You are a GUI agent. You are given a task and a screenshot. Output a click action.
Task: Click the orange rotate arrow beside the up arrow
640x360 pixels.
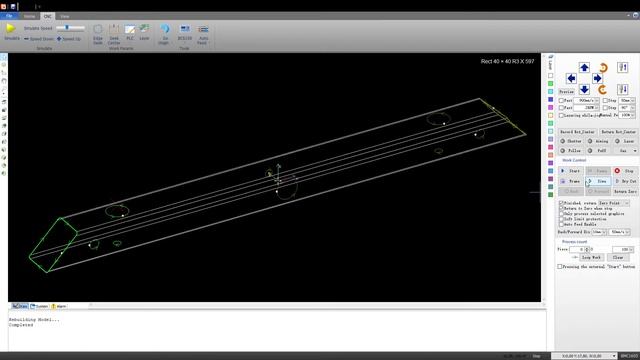click(x=603, y=67)
